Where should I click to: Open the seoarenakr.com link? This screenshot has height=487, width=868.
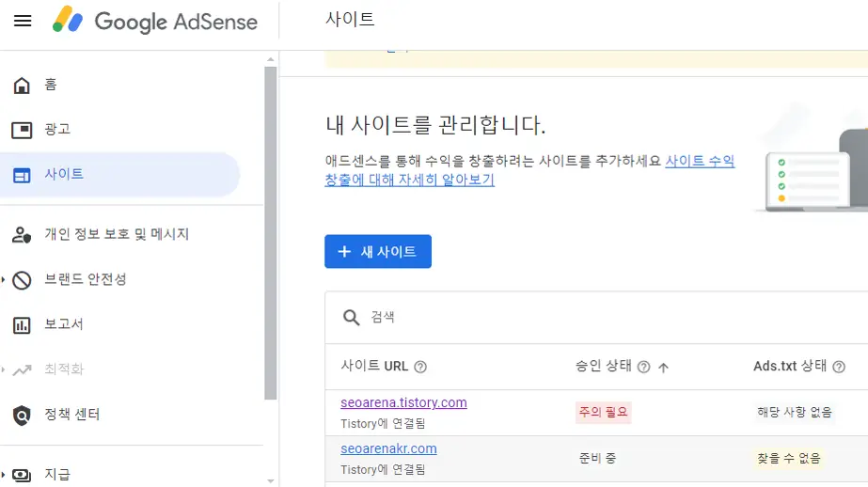coord(388,448)
